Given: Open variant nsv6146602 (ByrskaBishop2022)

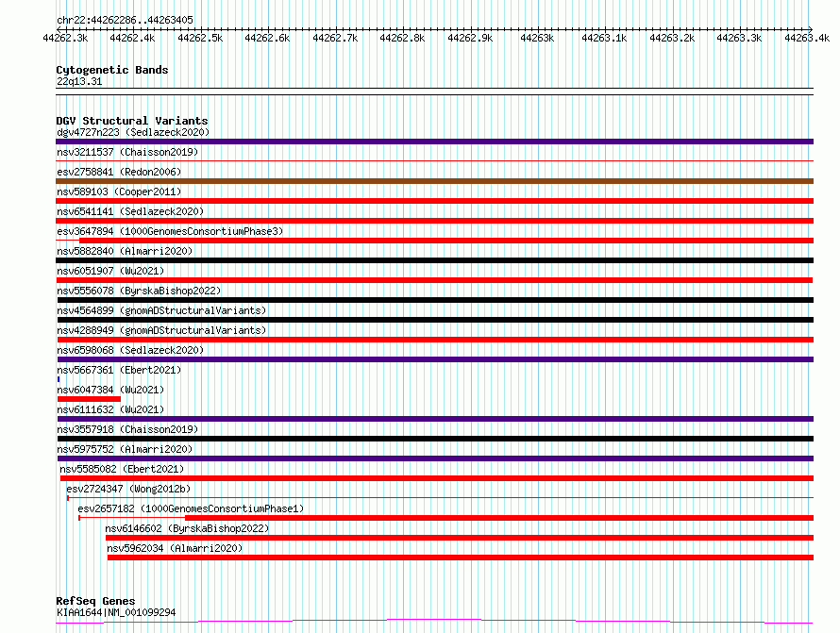Looking at the screenshot, I should pyautogui.click(x=187, y=528).
